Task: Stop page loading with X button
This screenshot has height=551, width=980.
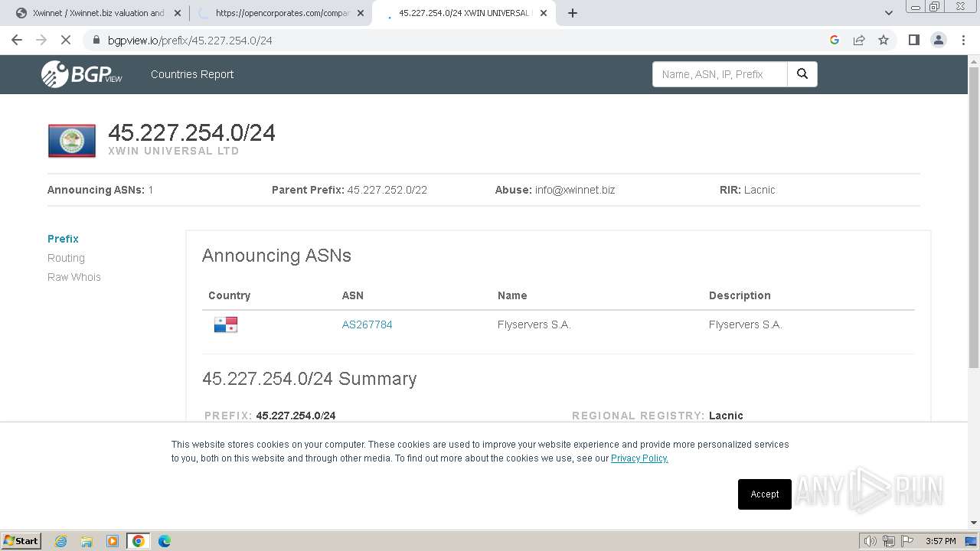Action: (x=66, y=40)
